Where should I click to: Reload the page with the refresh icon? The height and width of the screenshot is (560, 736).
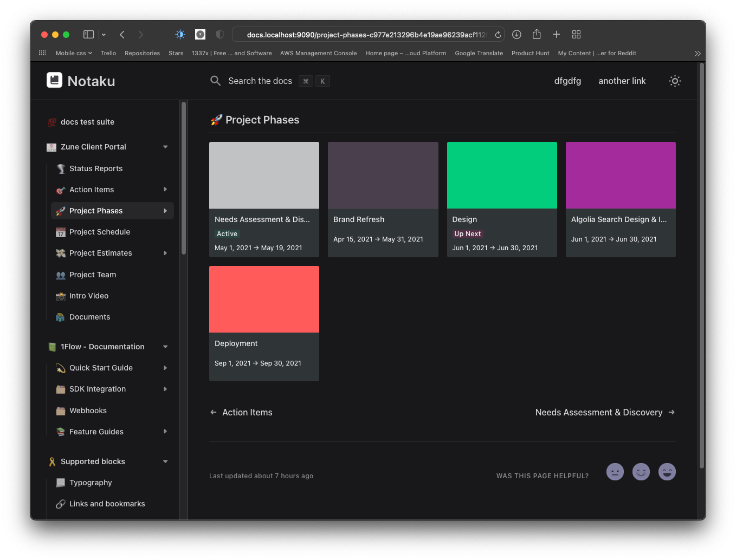click(498, 35)
